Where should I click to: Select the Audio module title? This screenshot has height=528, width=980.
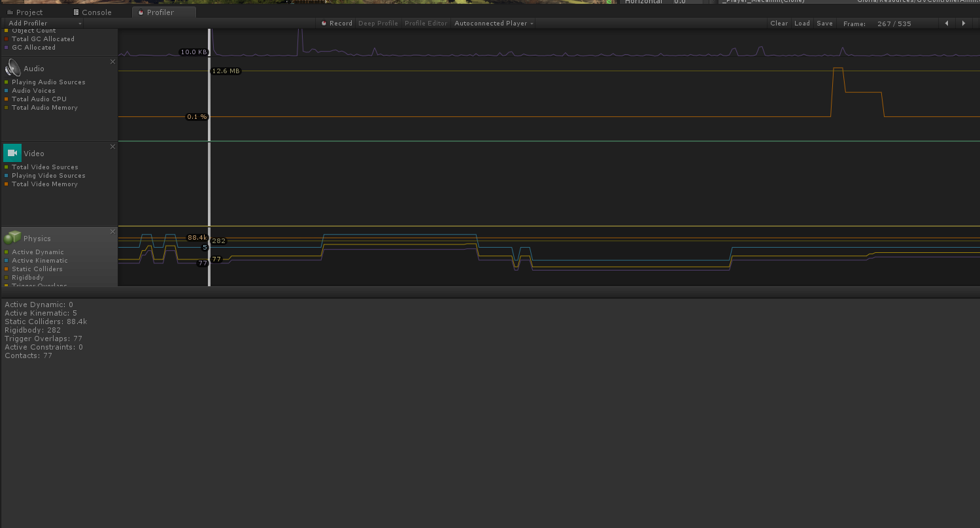(x=34, y=69)
